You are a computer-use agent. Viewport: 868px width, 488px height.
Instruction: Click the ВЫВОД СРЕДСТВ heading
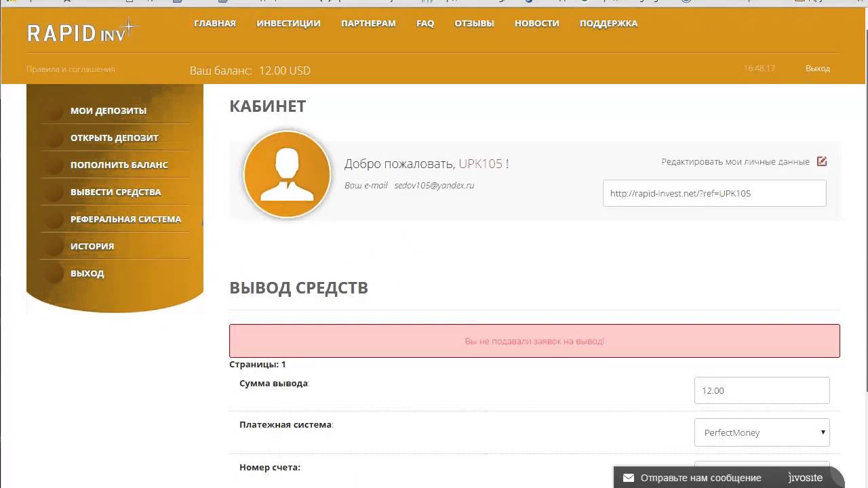298,287
